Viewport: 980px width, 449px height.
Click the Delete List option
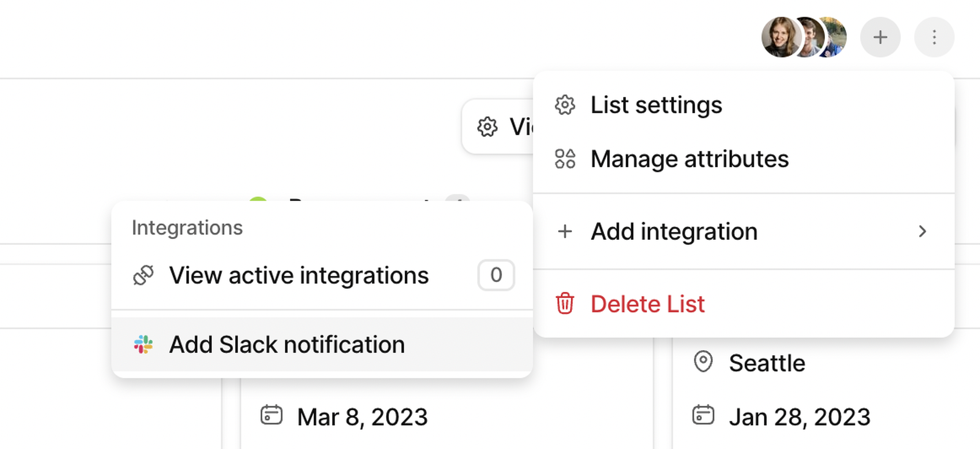[x=647, y=303]
